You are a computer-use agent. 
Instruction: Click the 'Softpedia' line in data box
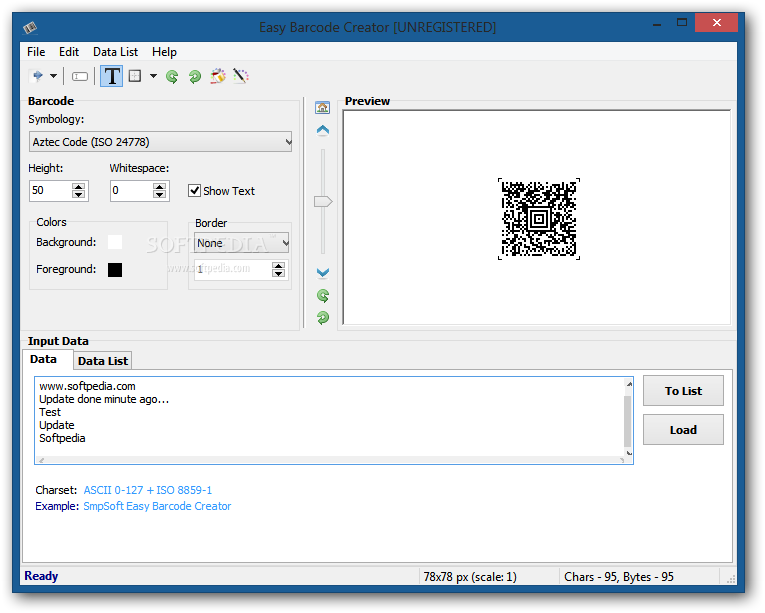[62, 438]
